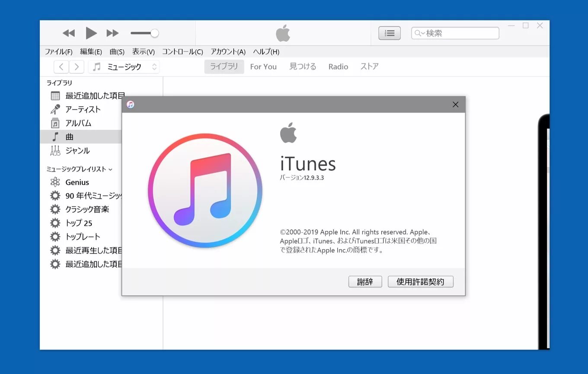588x374 pixels.
Task: Click the 謝辞 button in dialog
Action: point(365,282)
